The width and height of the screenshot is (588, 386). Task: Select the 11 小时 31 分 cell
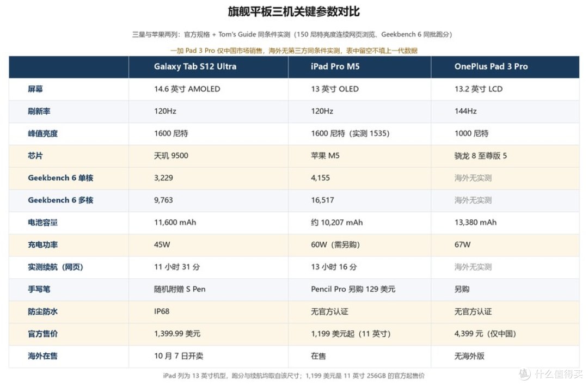point(177,267)
